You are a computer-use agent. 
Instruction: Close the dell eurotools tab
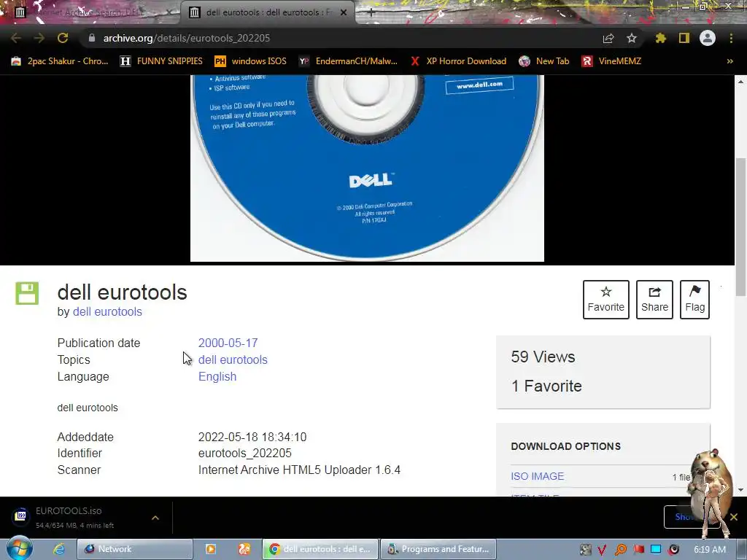click(x=344, y=12)
